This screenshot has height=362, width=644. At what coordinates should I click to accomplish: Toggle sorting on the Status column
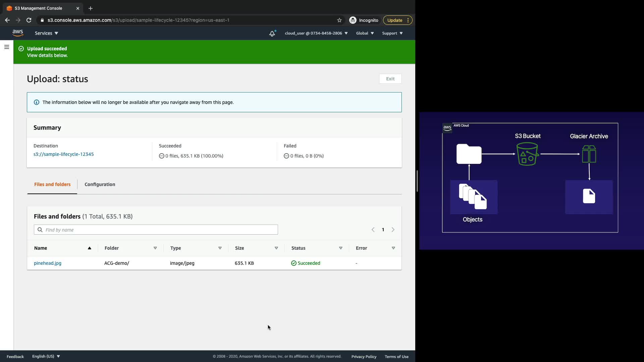340,248
